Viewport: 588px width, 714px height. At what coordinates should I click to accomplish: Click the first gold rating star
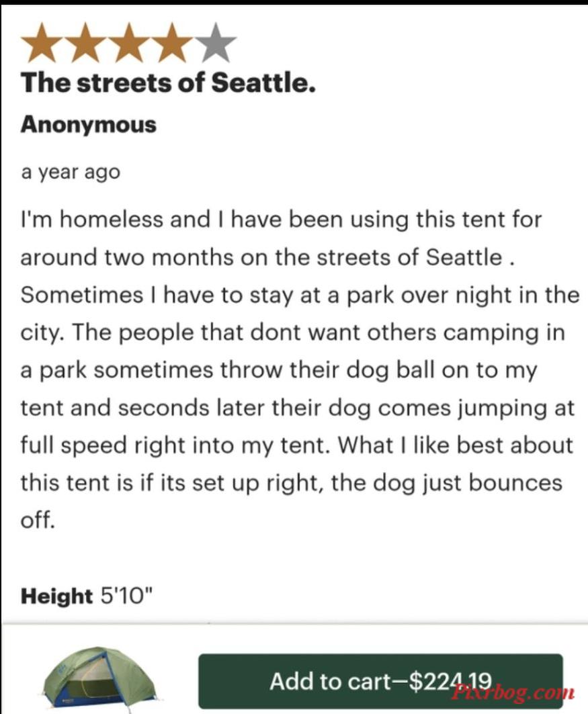(x=42, y=43)
